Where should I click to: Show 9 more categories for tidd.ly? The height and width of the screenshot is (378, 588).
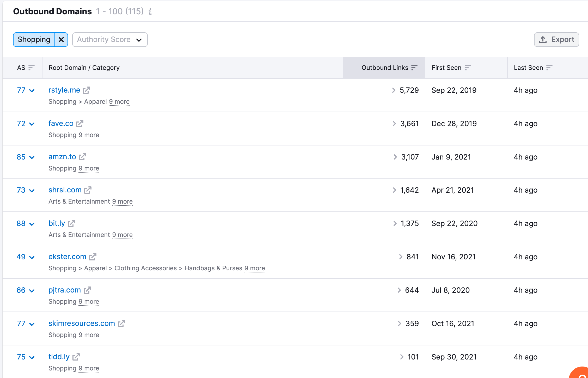click(89, 368)
